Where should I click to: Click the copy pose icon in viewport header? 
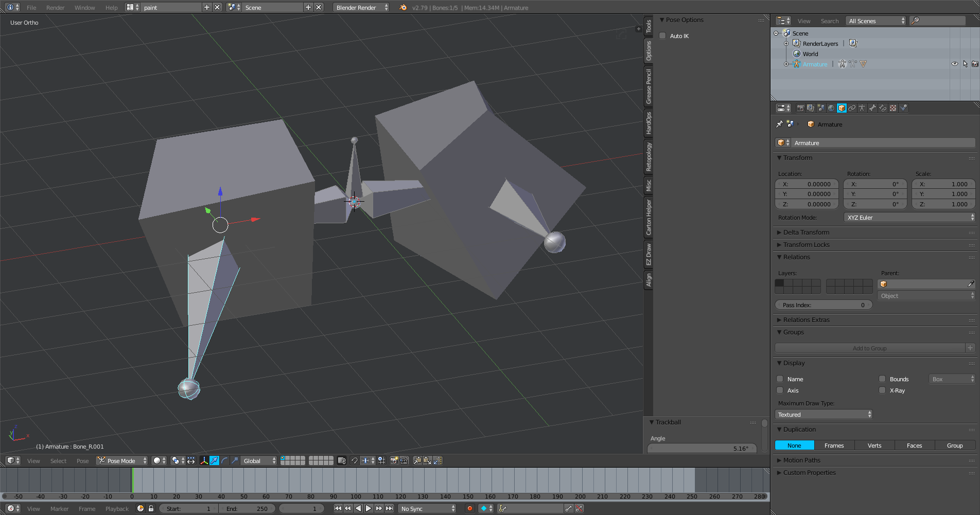pyautogui.click(x=417, y=460)
